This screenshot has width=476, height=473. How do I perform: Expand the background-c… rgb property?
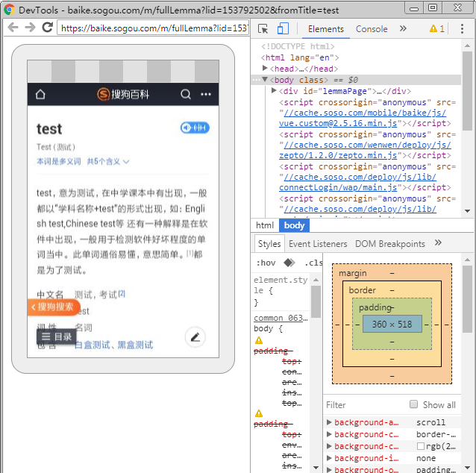(x=329, y=446)
